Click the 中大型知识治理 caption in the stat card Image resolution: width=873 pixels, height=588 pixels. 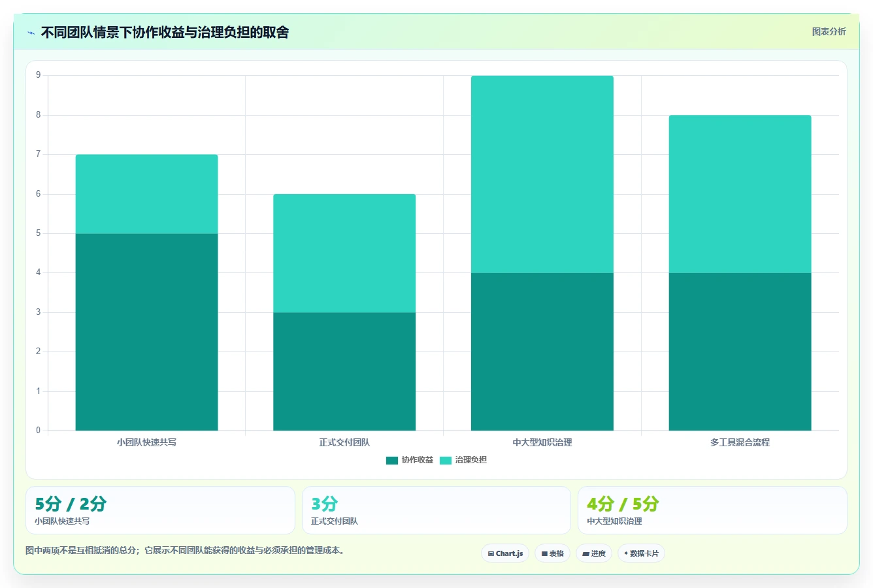pyautogui.click(x=614, y=521)
